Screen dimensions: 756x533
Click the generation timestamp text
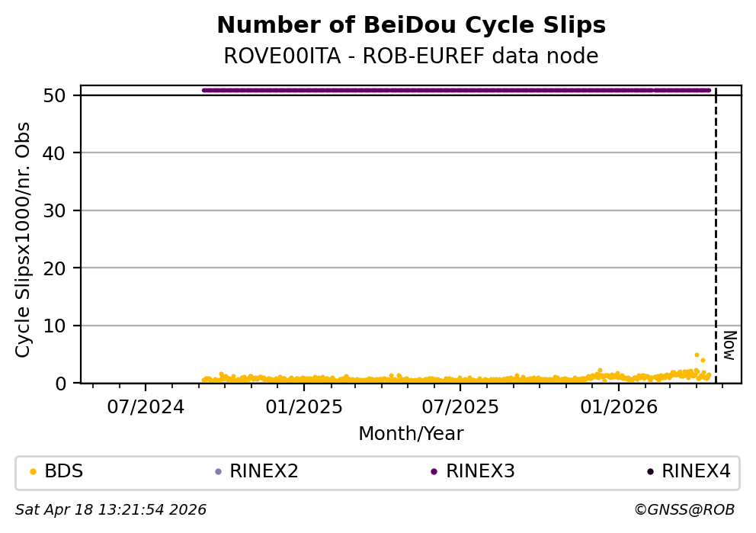click(111, 510)
